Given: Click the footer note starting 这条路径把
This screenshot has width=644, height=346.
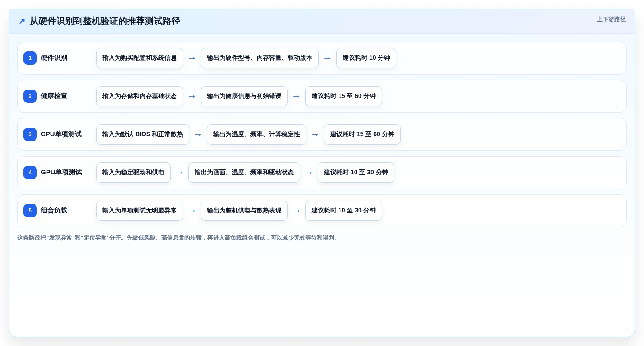Looking at the screenshot, I should pyautogui.click(x=179, y=238).
